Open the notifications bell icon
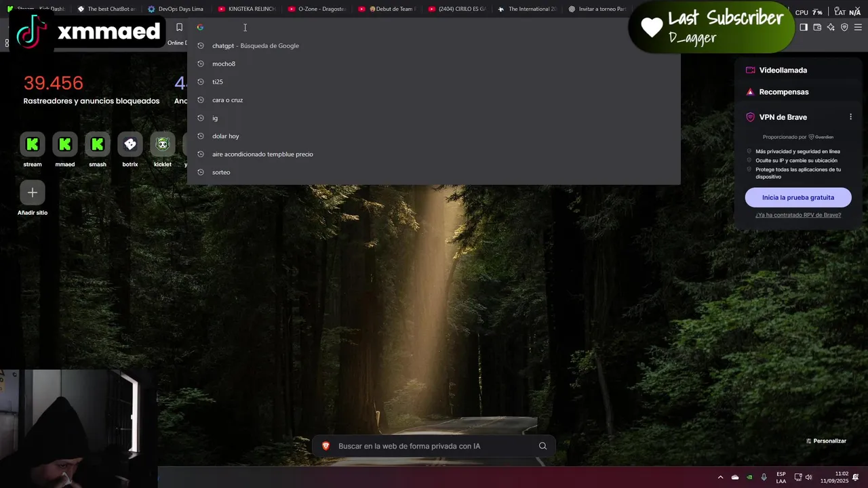 pyautogui.click(x=855, y=477)
